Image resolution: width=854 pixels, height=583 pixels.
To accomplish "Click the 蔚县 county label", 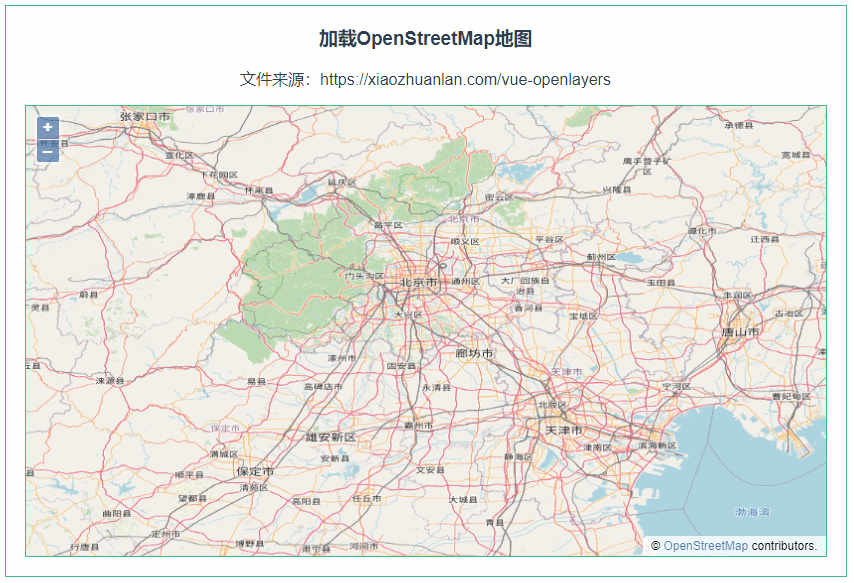I will [x=88, y=294].
